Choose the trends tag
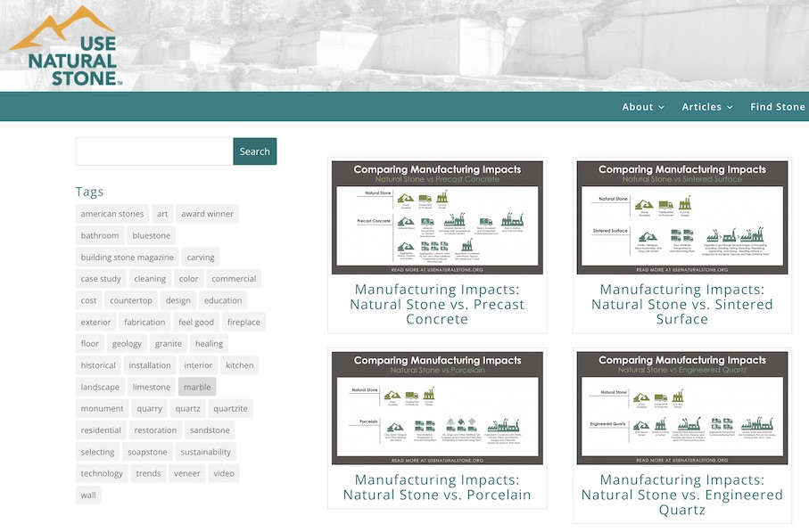The image size is (809, 532). click(148, 474)
